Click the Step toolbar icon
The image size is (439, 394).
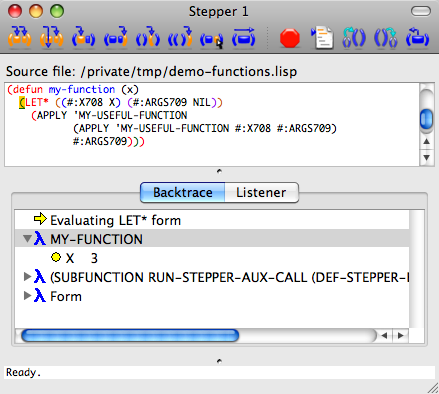click(x=20, y=37)
